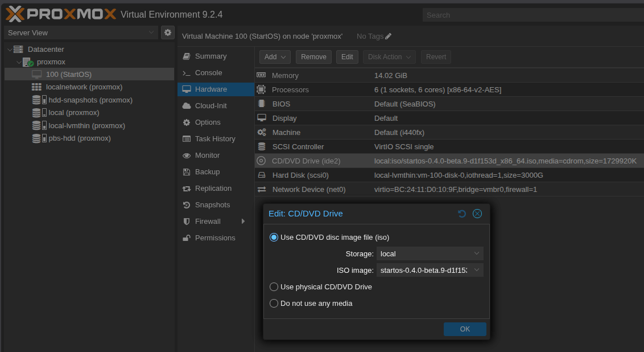This screenshot has width=644, height=352.
Task: Click the SCSI Controller database icon
Action: click(262, 146)
